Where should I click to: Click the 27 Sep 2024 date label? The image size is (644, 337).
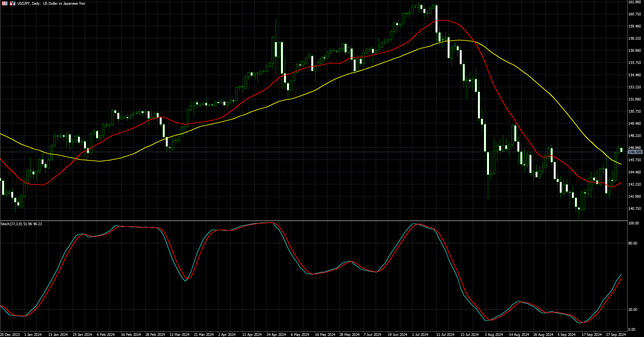[616, 335]
